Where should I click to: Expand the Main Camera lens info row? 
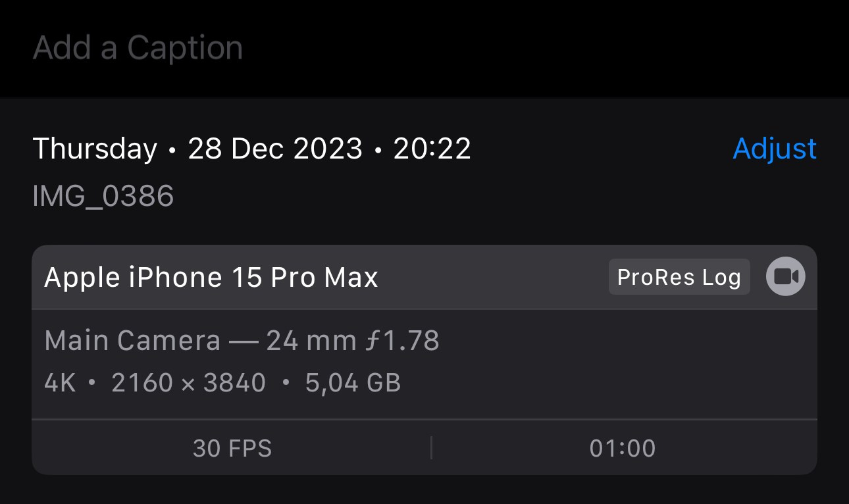click(242, 340)
